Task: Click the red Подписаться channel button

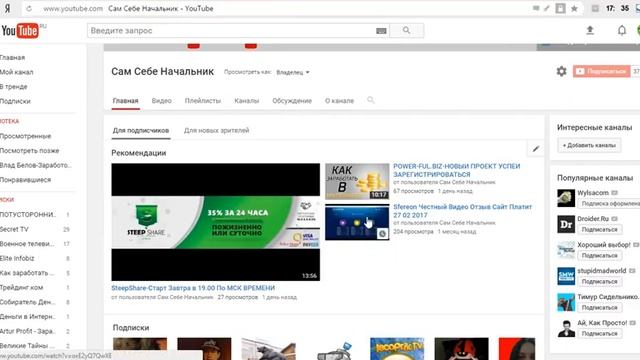Action: tap(601, 71)
